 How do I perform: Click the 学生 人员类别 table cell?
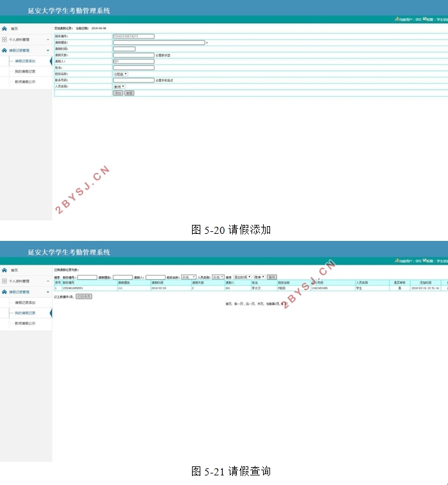coord(372,288)
